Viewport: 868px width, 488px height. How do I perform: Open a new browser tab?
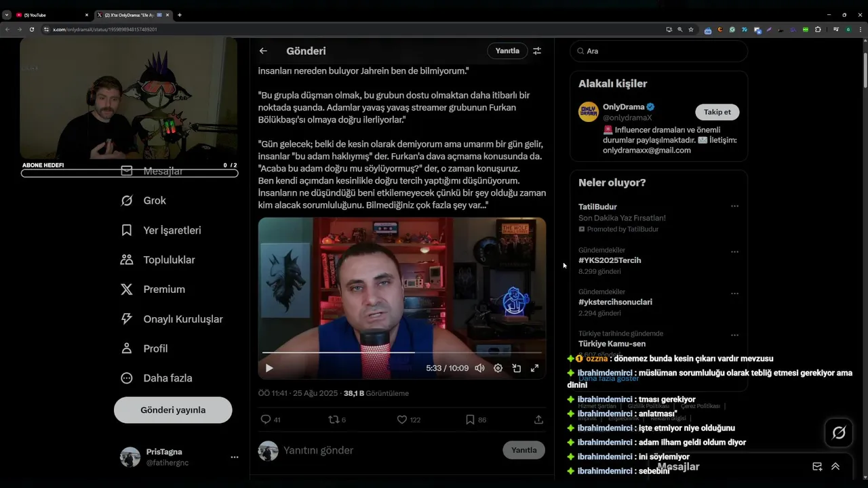[x=179, y=14]
